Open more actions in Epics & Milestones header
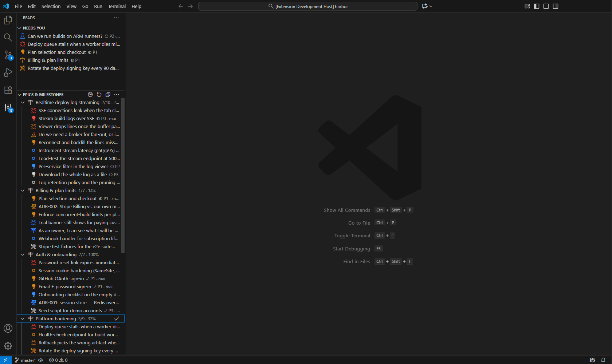Viewport: 612px width, 364px height. click(x=117, y=95)
